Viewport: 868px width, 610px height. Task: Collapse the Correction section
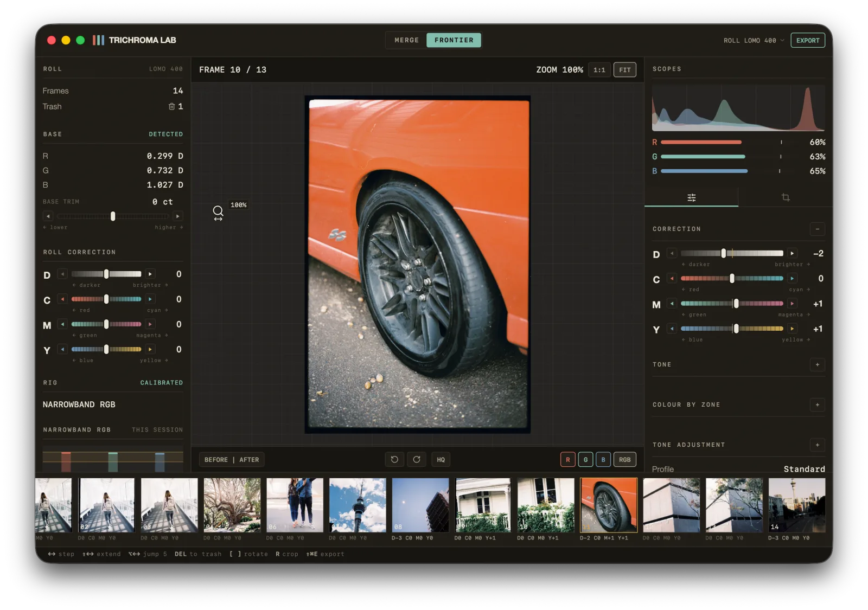(818, 229)
